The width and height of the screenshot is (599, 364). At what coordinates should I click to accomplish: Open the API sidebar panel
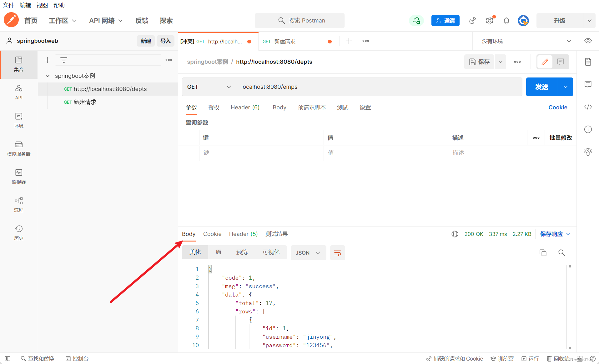pos(19,92)
